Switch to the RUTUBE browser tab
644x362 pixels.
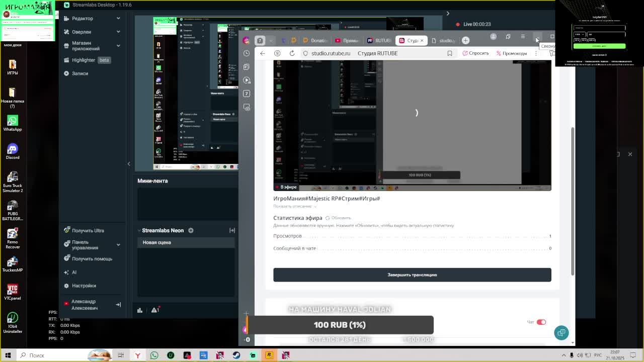379,41
